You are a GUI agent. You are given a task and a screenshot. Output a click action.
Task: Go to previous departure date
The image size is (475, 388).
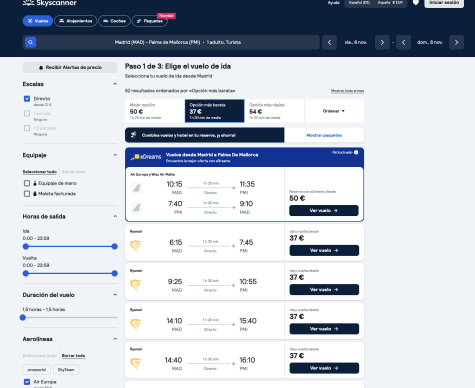(329, 42)
